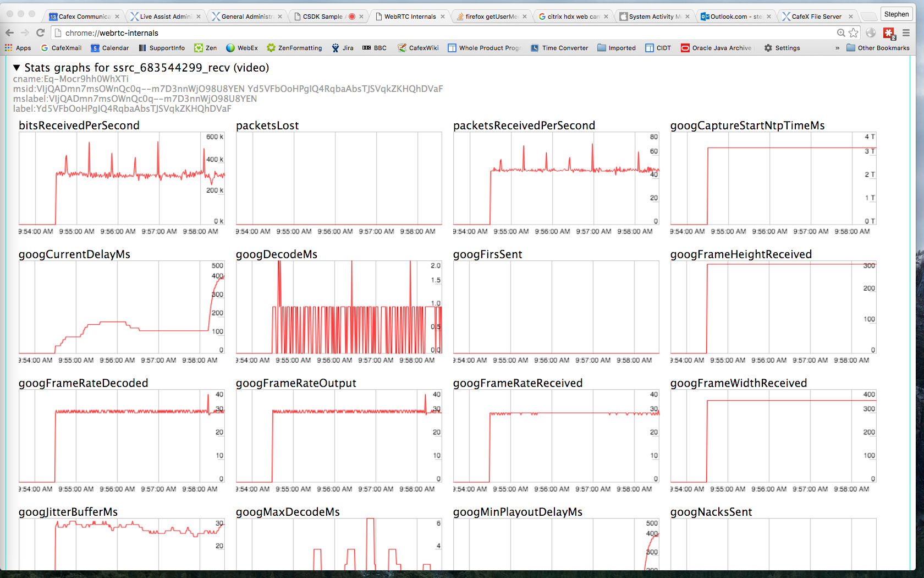Click the googJitterBufferMs heading
The image size is (924, 578).
pyautogui.click(x=68, y=512)
